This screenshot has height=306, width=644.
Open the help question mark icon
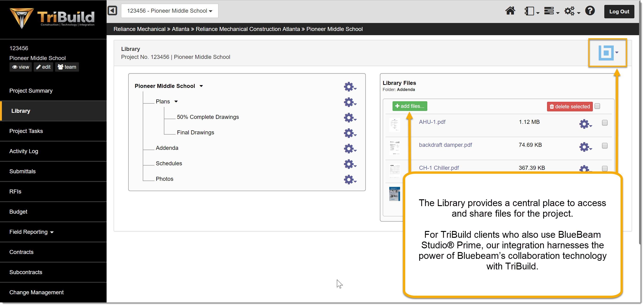click(x=590, y=11)
